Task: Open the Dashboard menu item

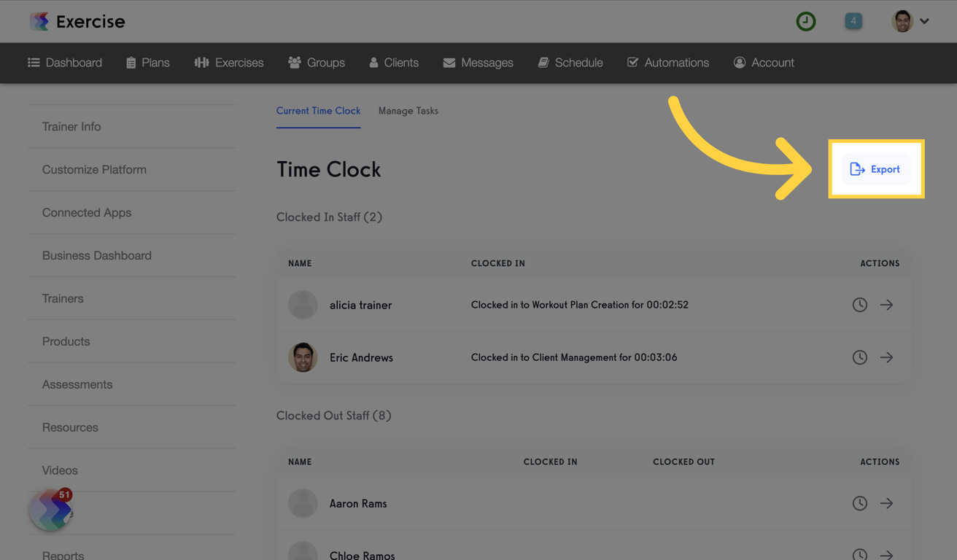Action: (65, 63)
